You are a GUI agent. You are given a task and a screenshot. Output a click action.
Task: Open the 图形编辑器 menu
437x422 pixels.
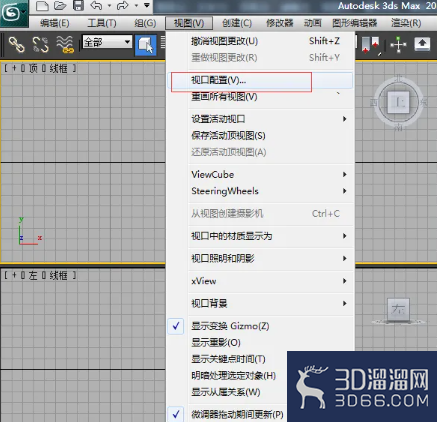pos(355,23)
